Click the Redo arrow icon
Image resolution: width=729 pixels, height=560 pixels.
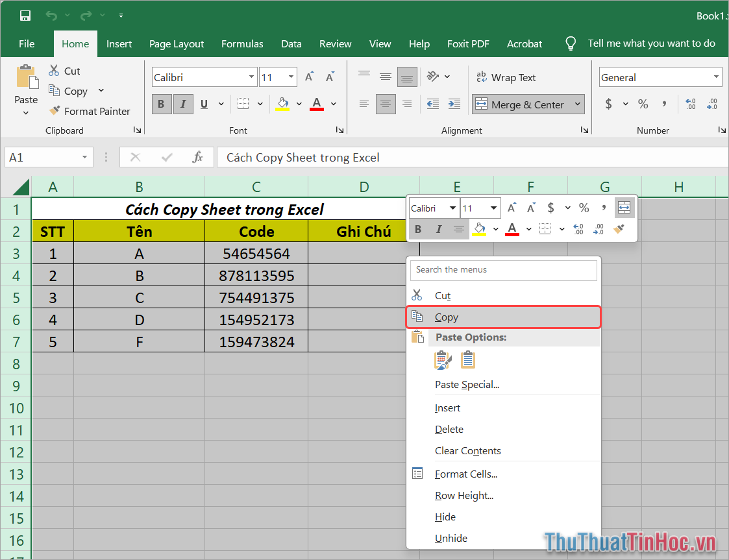[86, 16]
